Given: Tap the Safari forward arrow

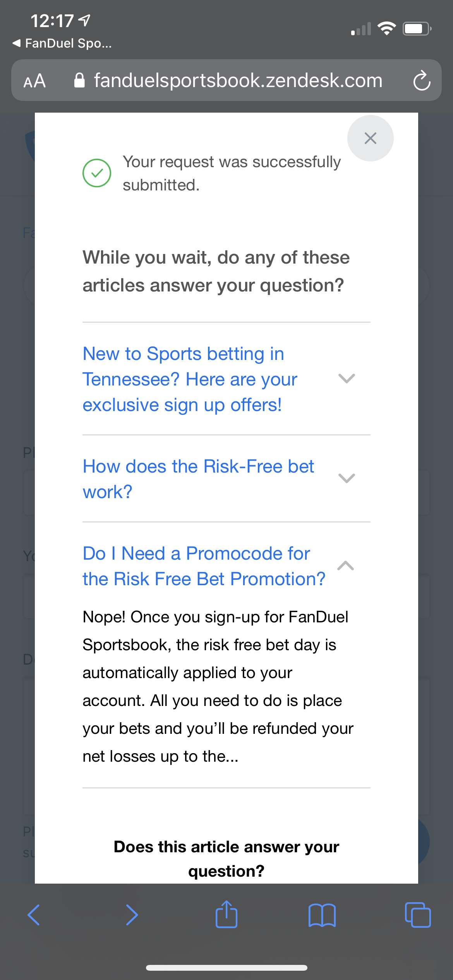Looking at the screenshot, I should (x=132, y=915).
